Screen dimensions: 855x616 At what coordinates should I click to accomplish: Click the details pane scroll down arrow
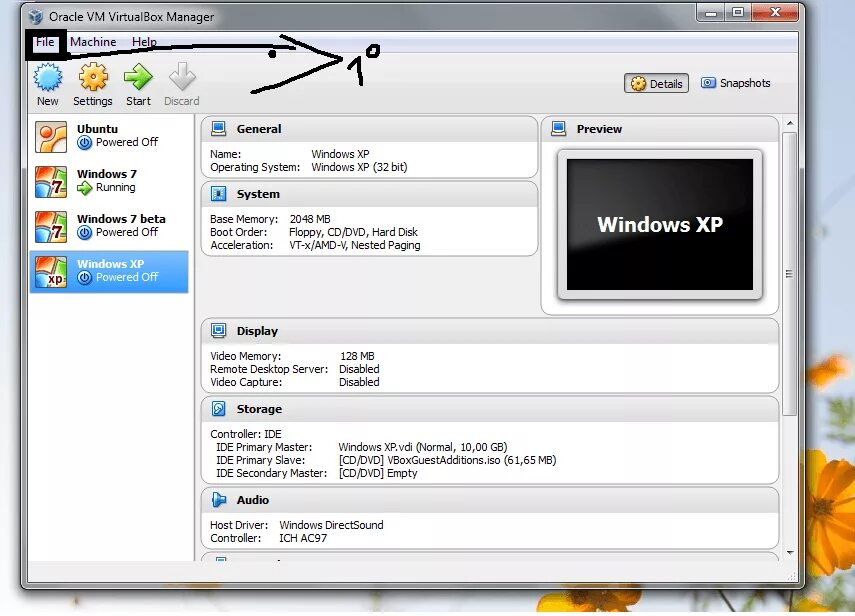(x=790, y=553)
